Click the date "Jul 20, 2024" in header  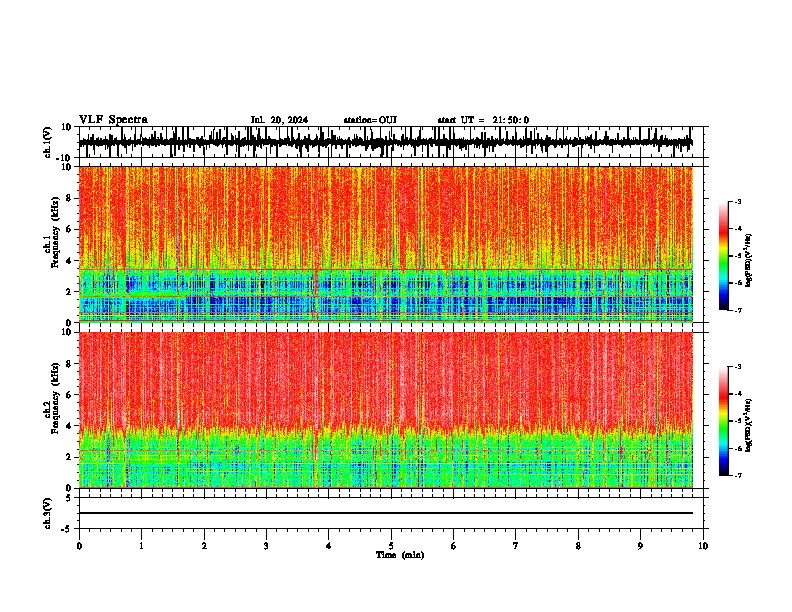pos(279,120)
